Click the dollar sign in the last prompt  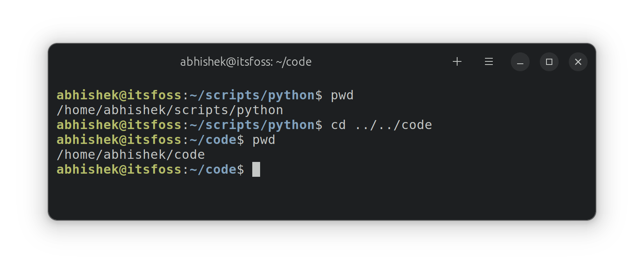pyautogui.click(x=240, y=170)
